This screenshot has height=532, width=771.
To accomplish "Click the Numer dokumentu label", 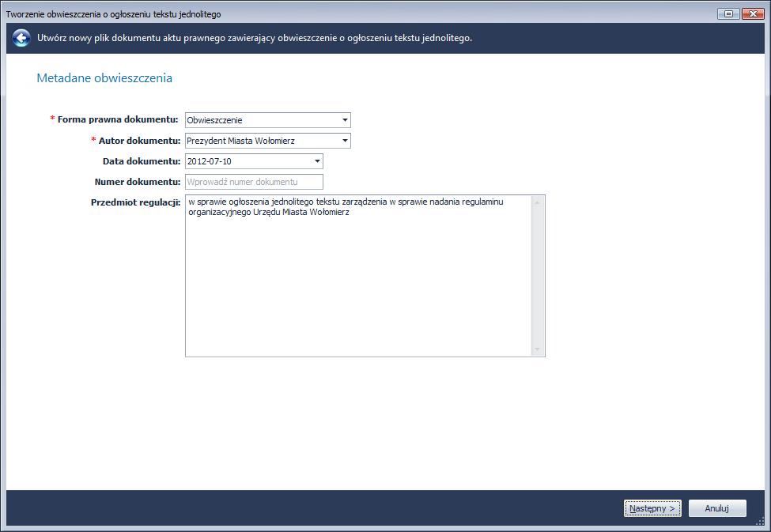I will click(138, 182).
